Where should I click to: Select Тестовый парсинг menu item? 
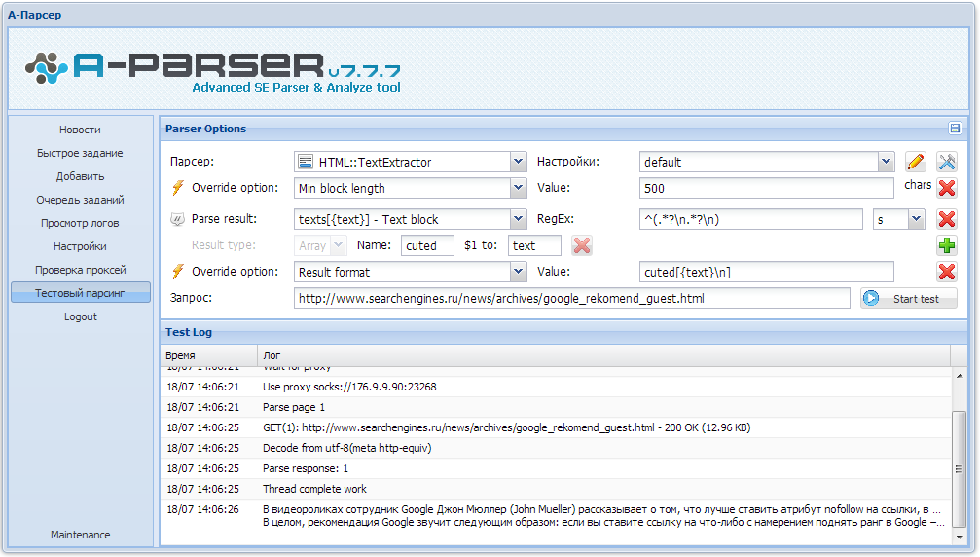click(80, 292)
